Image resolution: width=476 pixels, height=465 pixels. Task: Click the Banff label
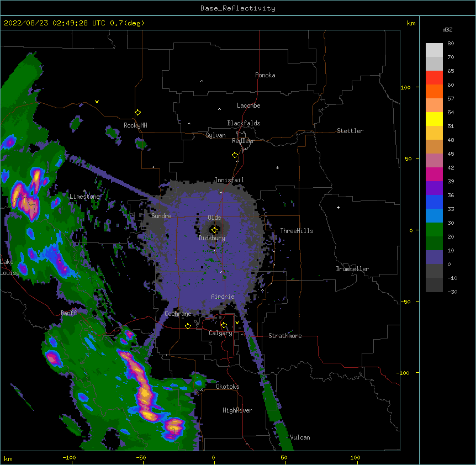tap(68, 313)
